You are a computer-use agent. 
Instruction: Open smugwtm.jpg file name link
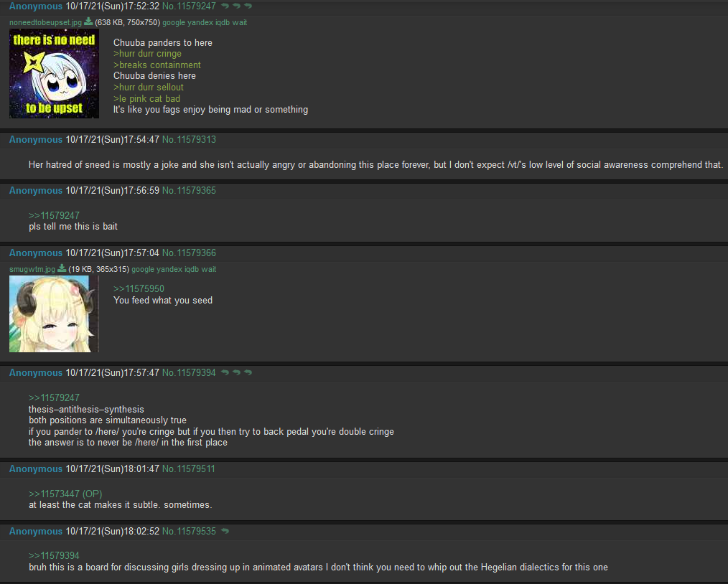(x=32, y=269)
